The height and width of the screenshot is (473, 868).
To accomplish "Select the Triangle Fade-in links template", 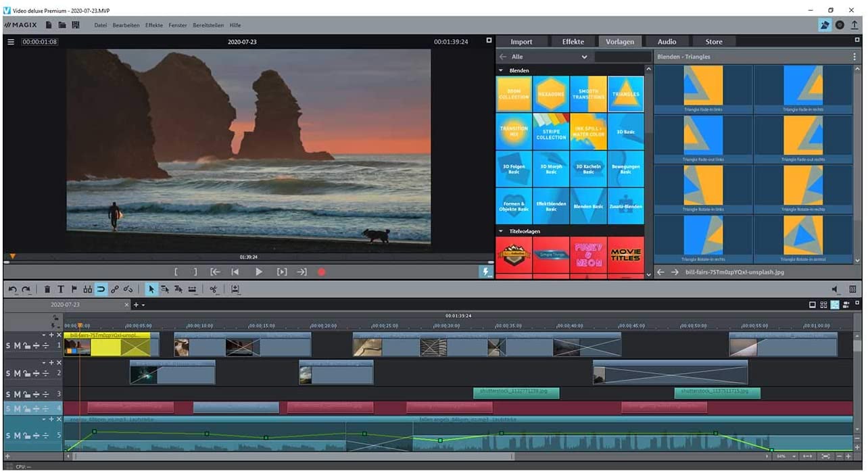I will pos(703,89).
